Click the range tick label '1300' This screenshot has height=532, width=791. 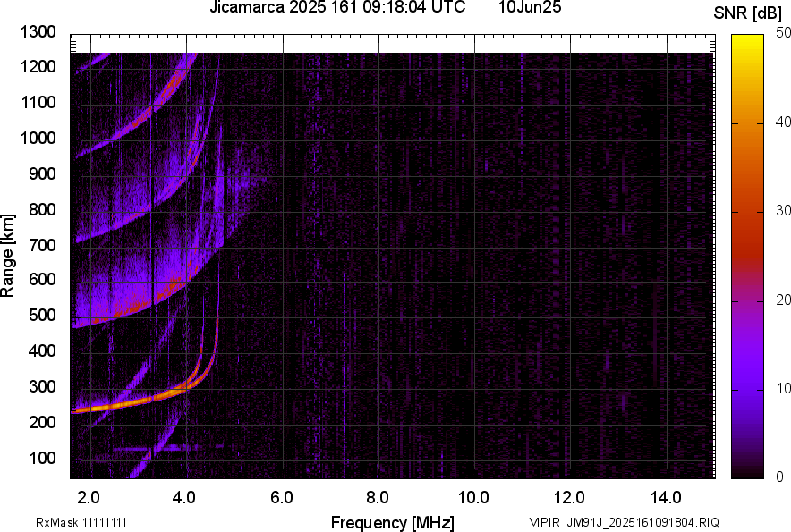pos(38,32)
